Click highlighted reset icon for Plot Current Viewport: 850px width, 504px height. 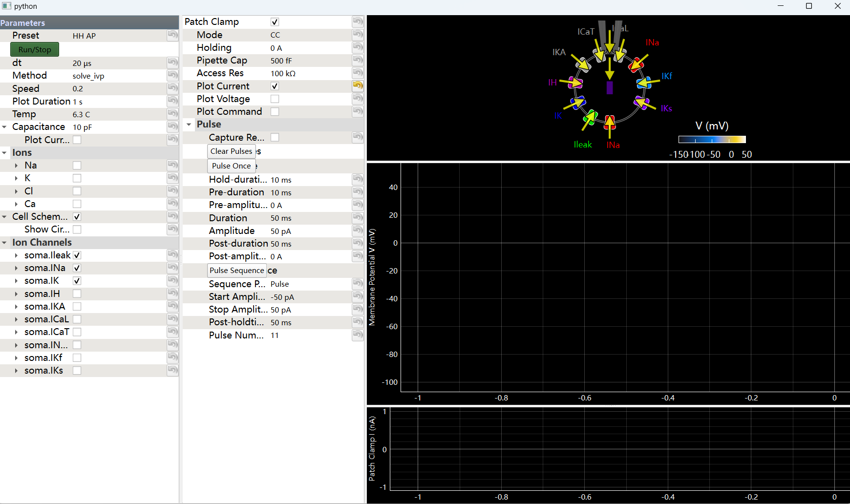358,86
